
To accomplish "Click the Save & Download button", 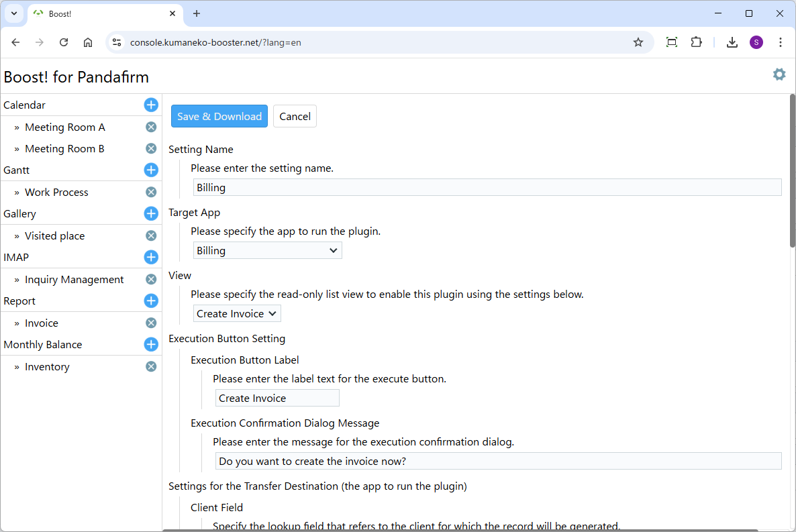I will coord(219,116).
